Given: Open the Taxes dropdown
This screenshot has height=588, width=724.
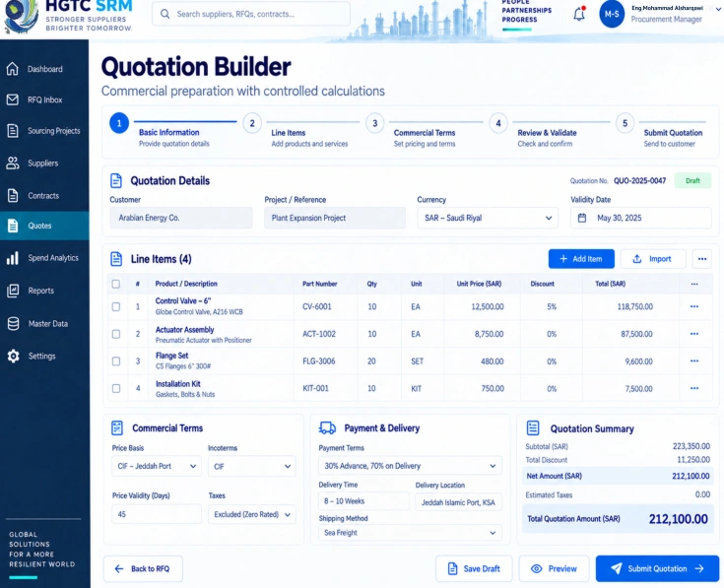Looking at the screenshot, I should (x=251, y=514).
